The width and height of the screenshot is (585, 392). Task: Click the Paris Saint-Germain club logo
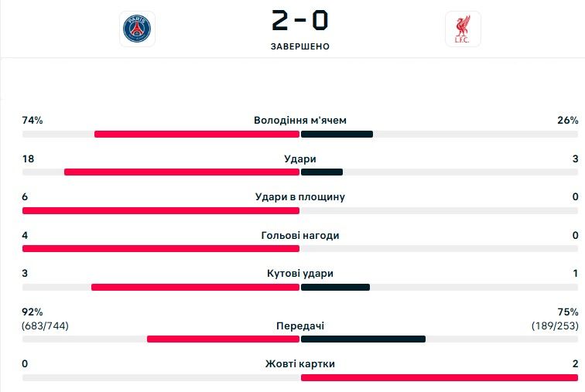pyautogui.click(x=137, y=29)
